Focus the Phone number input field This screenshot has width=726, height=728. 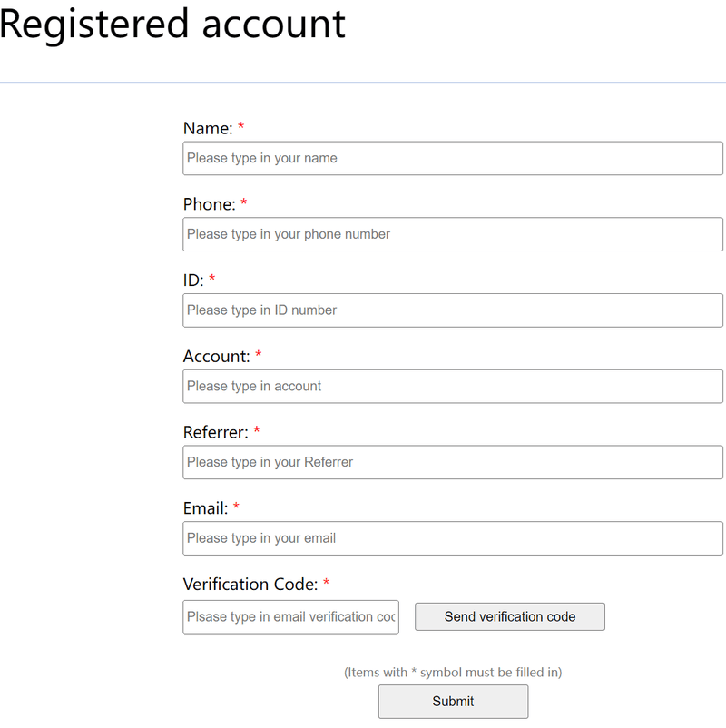click(x=453, y=234)
